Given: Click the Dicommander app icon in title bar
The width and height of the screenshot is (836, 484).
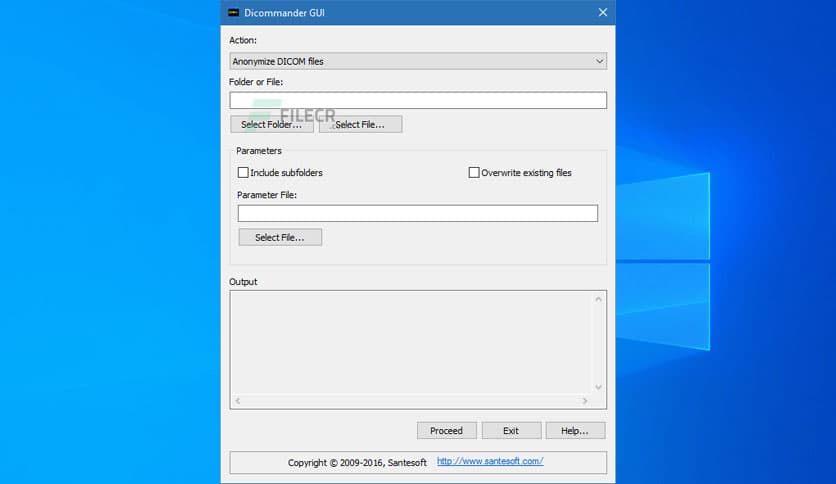Looking at the screenshot, I should tap(233, 12).
